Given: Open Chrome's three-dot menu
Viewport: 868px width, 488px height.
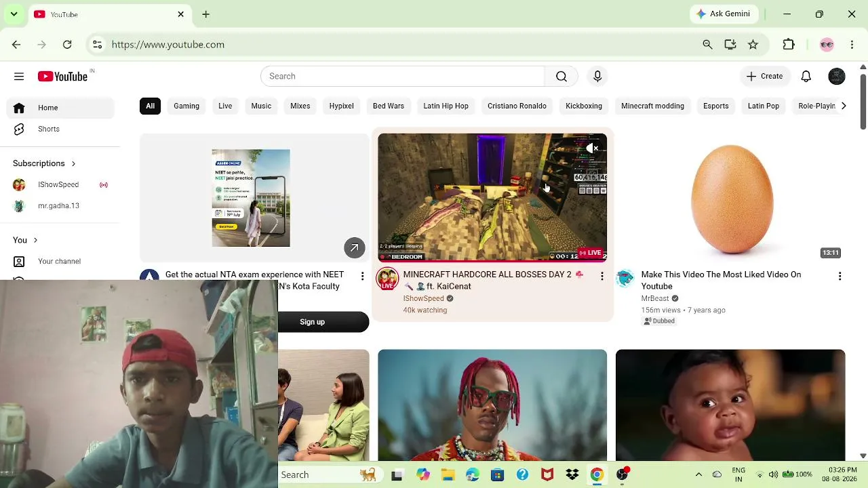Looking at the screenshot, I should click(x=852, y=45).
